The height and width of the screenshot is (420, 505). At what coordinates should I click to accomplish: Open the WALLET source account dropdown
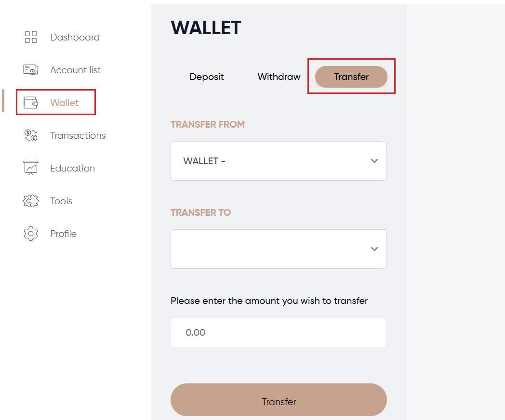point(270,161)
